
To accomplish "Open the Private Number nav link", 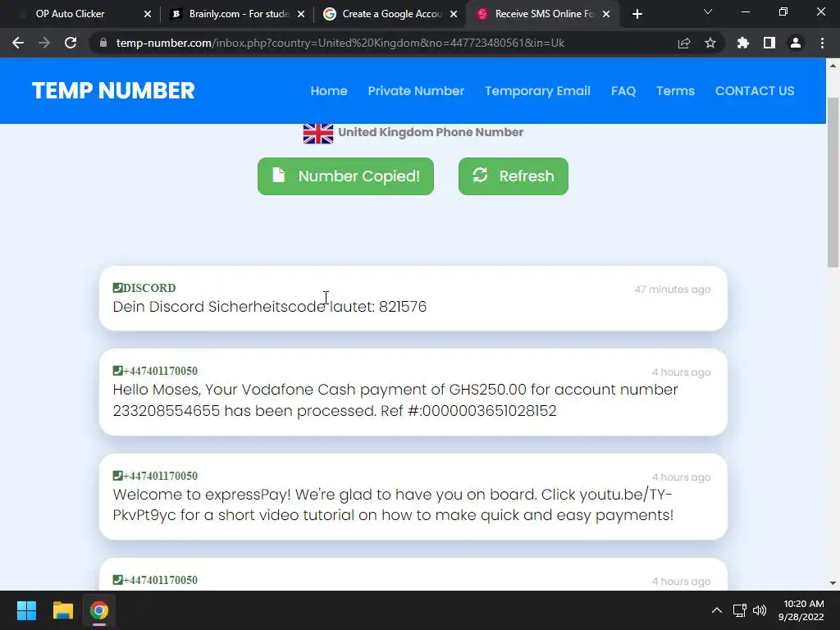I will (416, 91).
